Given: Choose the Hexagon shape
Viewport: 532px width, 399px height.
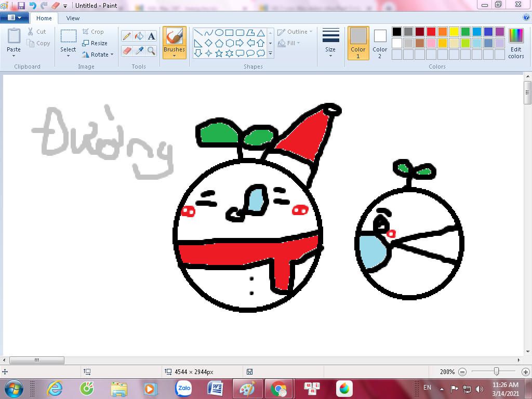Looking at the screenshot, I should [x=230, y=43].
